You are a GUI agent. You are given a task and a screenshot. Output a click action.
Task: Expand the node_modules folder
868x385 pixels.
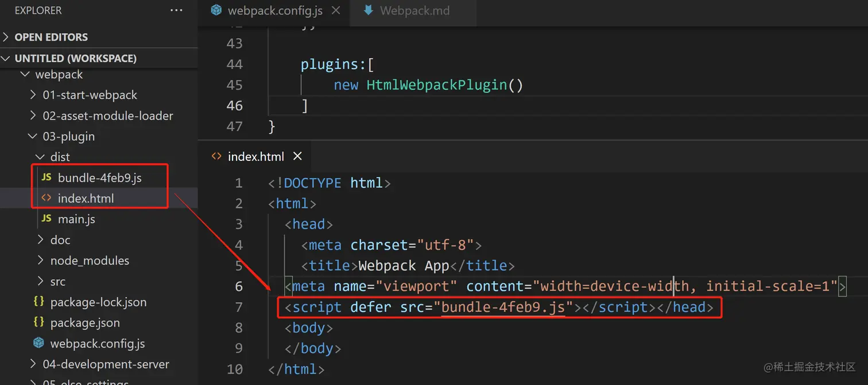(40, 260)
